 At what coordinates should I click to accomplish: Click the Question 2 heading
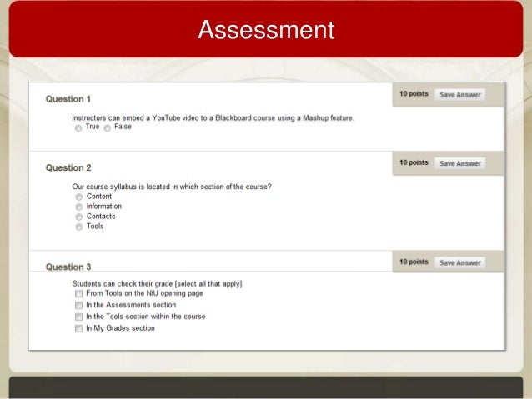[x=68, y=167]
